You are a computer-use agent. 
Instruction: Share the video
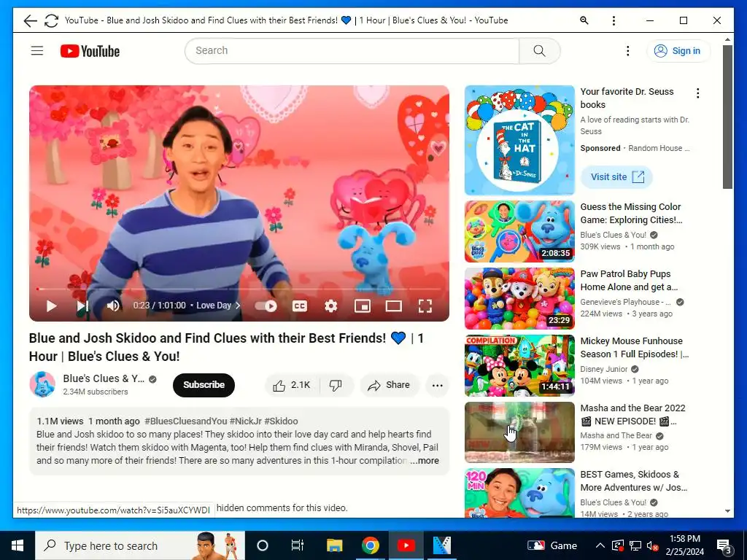point(390,385)
